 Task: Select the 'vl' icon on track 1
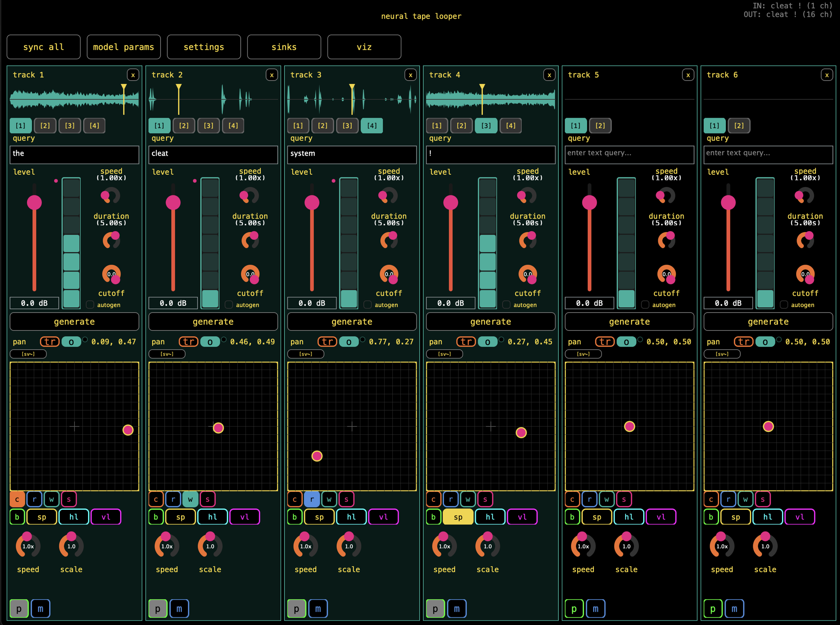(x=106, y=517)
